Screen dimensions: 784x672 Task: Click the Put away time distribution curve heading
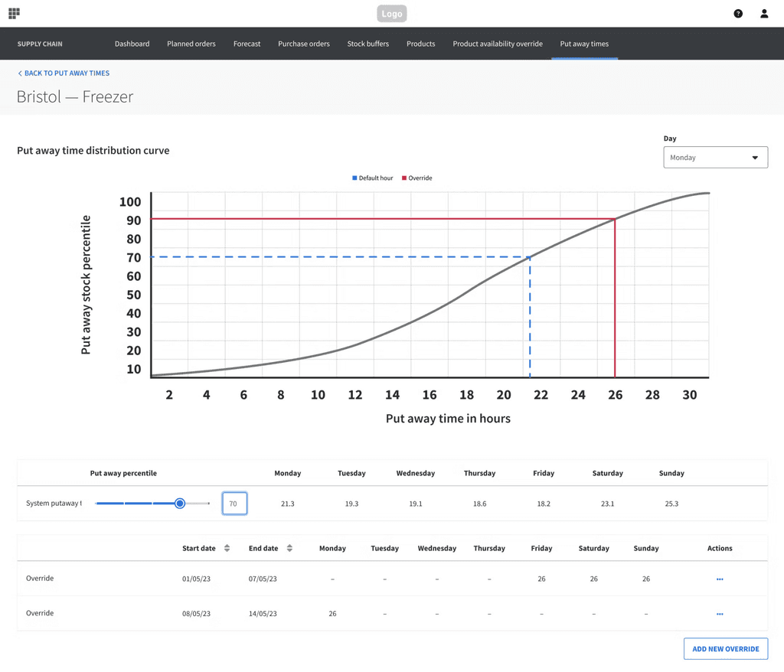pos(93,151)
